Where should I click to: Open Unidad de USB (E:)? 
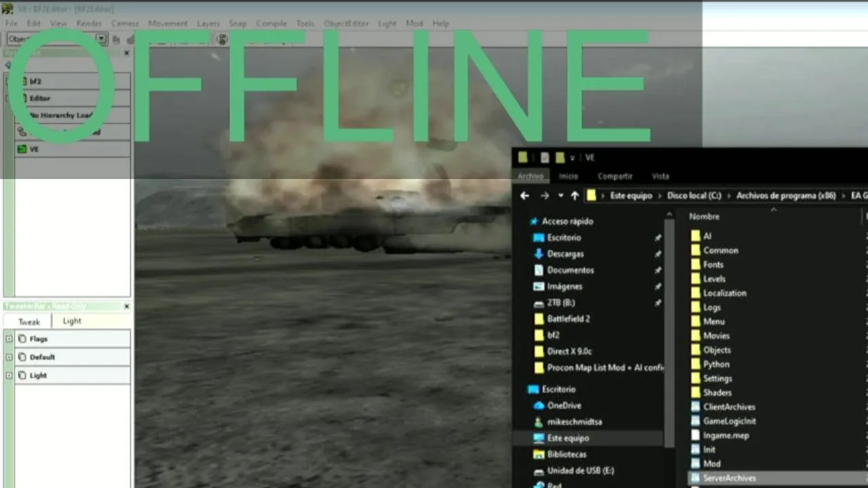[x=580, y=471]
